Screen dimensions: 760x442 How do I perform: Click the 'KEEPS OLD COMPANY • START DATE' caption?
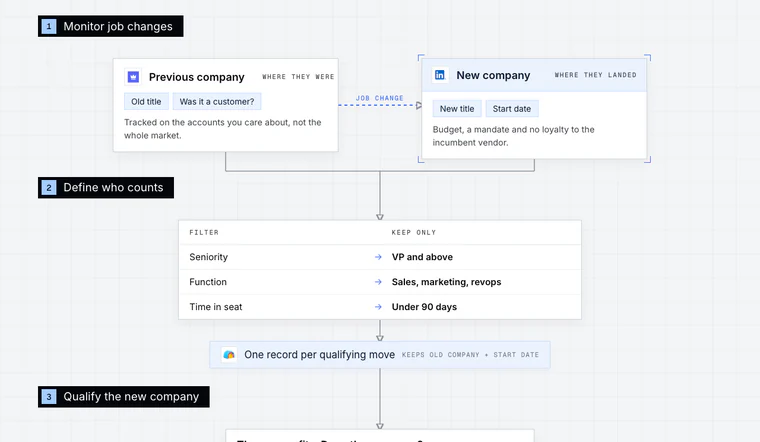pyautogui.click(x=470, y=355)
